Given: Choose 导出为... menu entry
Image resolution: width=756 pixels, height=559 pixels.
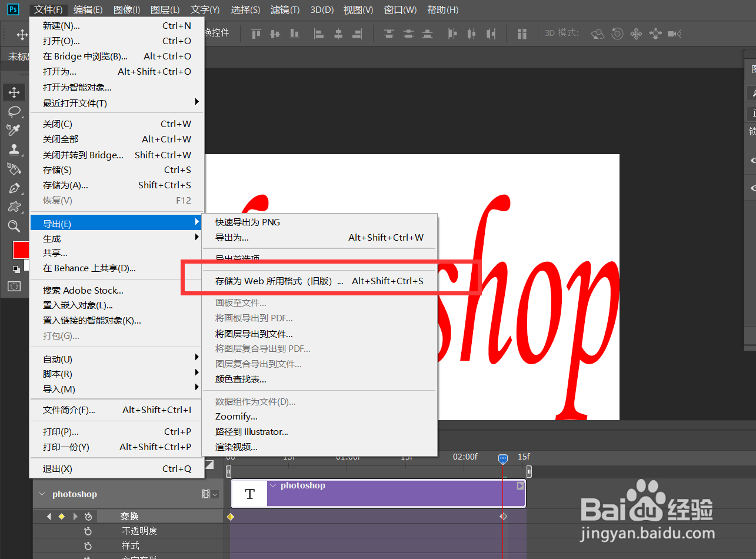Looking at the screenshot, I should point(319,238).
